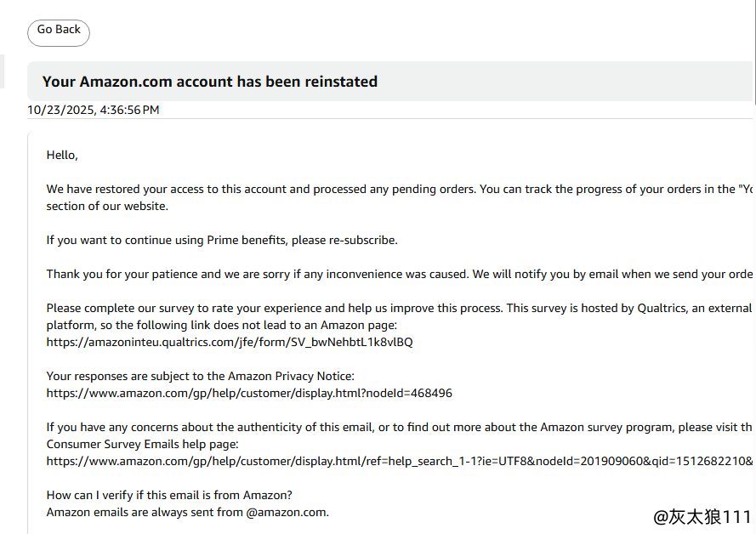Click the @灰太狼111 watermark
Screen dimensions: 756x534
pyautogui.click(x=702, y=516)
